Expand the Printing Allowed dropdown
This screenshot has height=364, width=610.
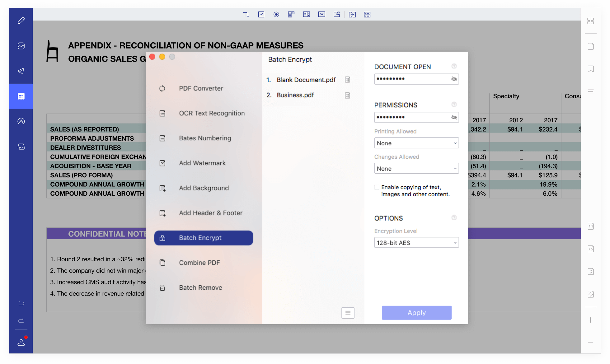pos(416,143)
